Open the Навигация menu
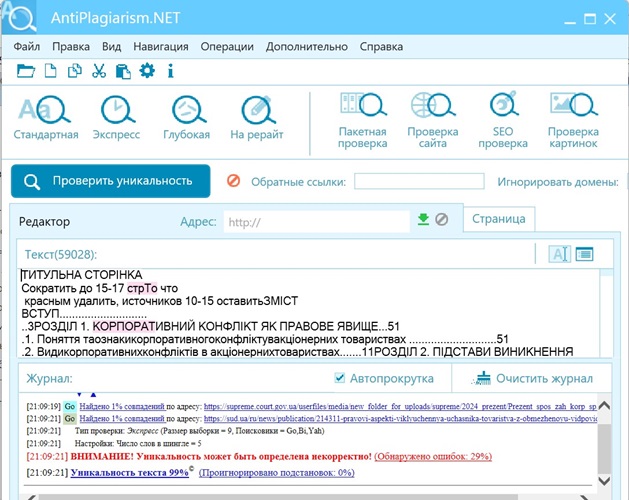This screenshot has width=629, height=500. click(161, 47)
